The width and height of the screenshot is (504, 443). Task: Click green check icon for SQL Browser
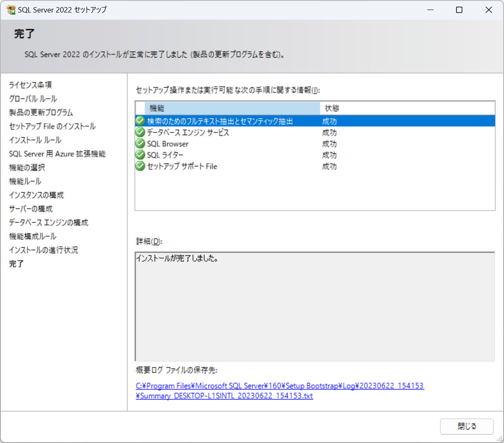140,144
